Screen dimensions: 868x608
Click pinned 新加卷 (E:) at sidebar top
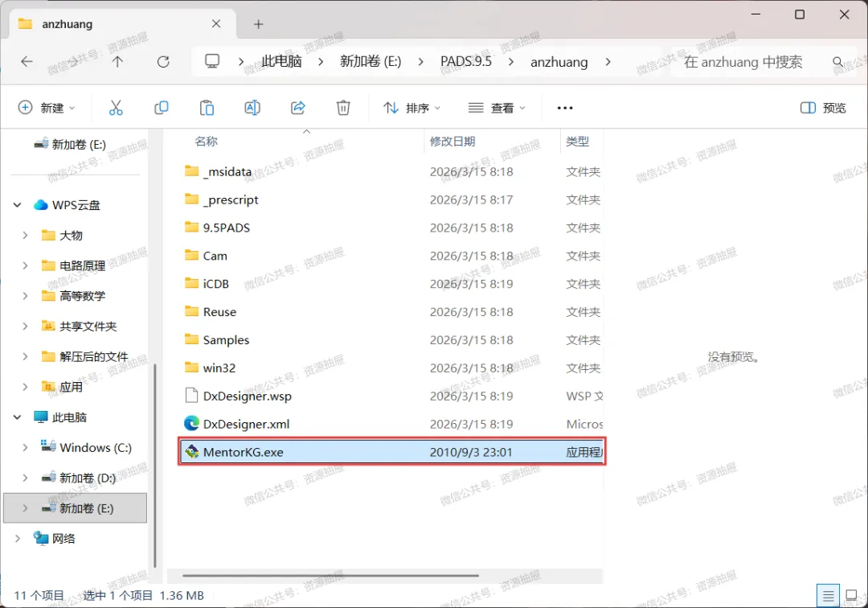(x=79, y=145)
